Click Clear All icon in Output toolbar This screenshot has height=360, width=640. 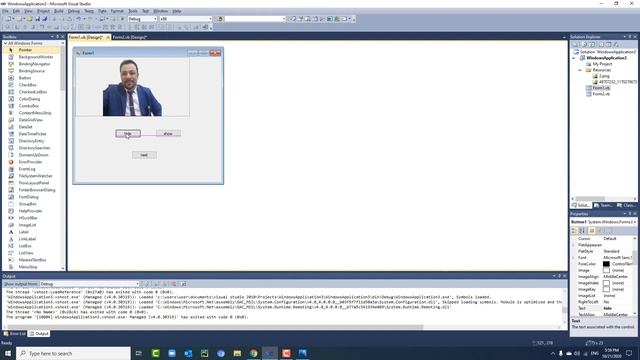tap(173, 284)
